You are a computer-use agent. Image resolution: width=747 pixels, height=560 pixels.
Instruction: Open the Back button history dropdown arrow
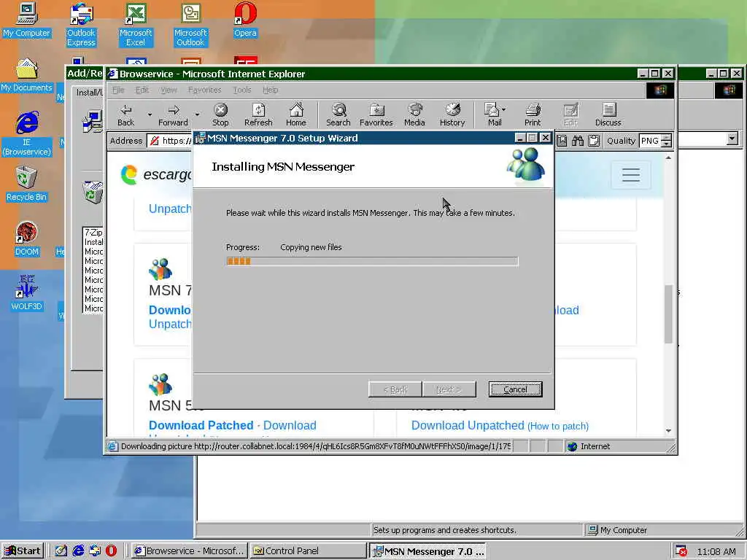150,114
